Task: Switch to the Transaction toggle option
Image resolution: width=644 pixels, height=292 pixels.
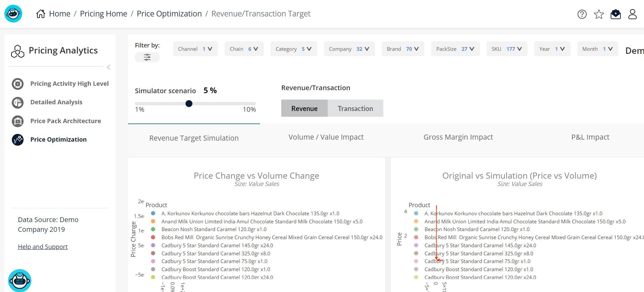Action: click(x=355, y=108)
